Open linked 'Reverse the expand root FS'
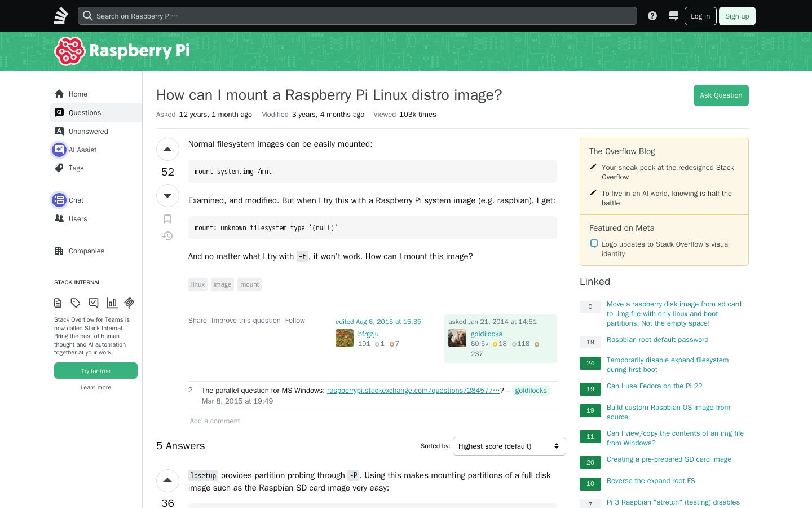 [651, 481]
